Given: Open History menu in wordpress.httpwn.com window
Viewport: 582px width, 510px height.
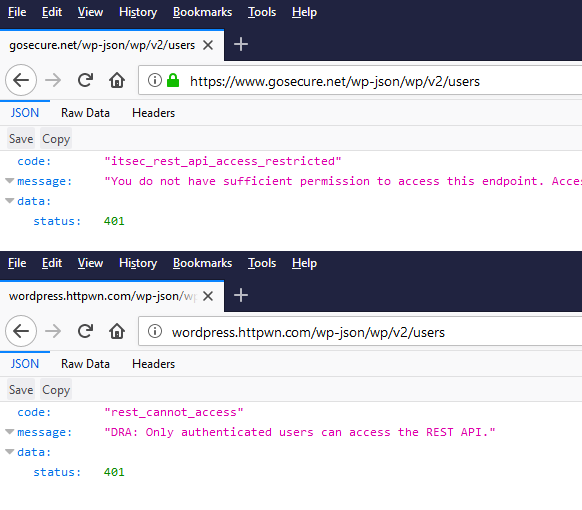Looking at the screenshot, I should (x=138, y=263).
